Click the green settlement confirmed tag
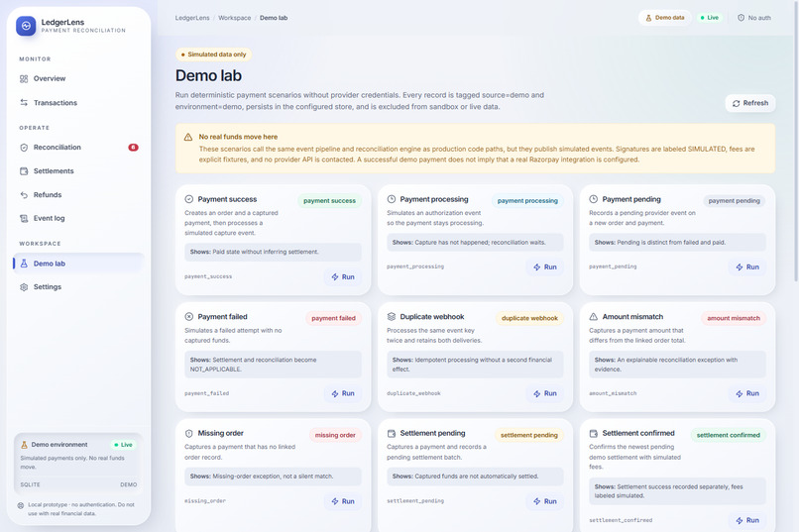The width and height of the screenshot is (799, 532). pyautogui.click(x=729, y=435)
